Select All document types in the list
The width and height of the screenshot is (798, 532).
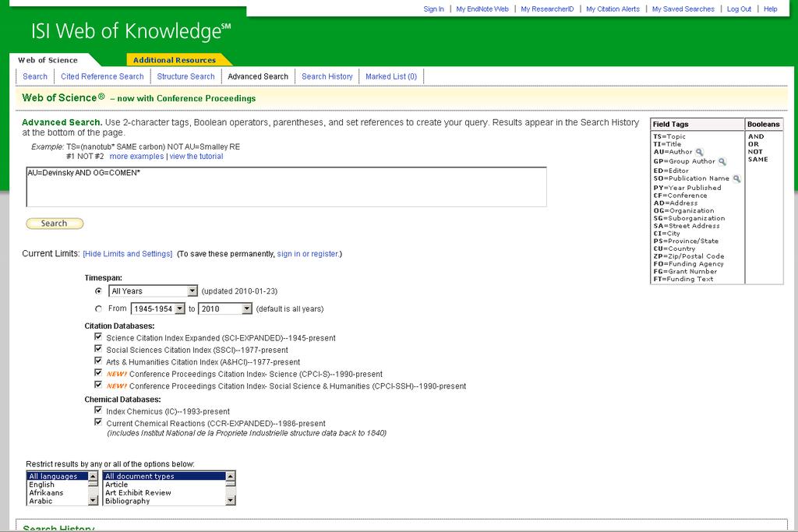tap(164, 476)
